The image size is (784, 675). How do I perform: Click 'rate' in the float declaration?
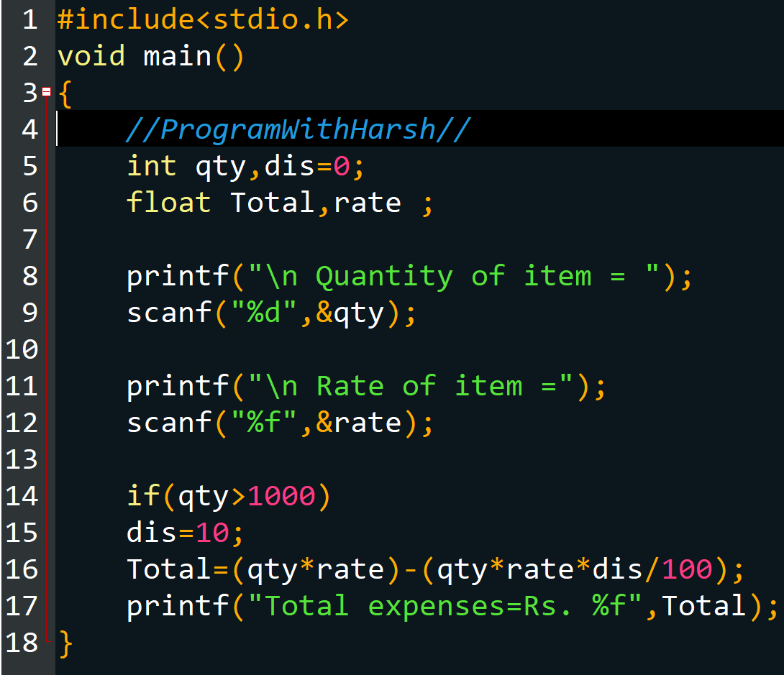point(368,203)
